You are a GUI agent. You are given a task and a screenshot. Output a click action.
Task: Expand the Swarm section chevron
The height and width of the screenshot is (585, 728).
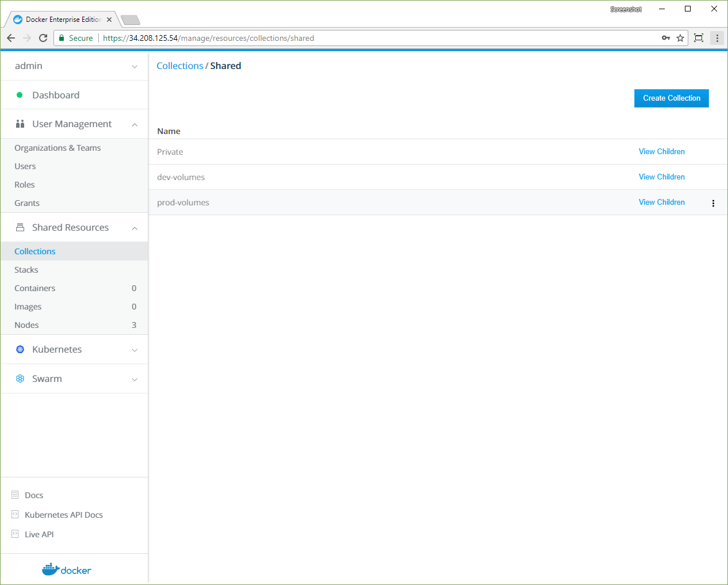click(x=135, y=379)
